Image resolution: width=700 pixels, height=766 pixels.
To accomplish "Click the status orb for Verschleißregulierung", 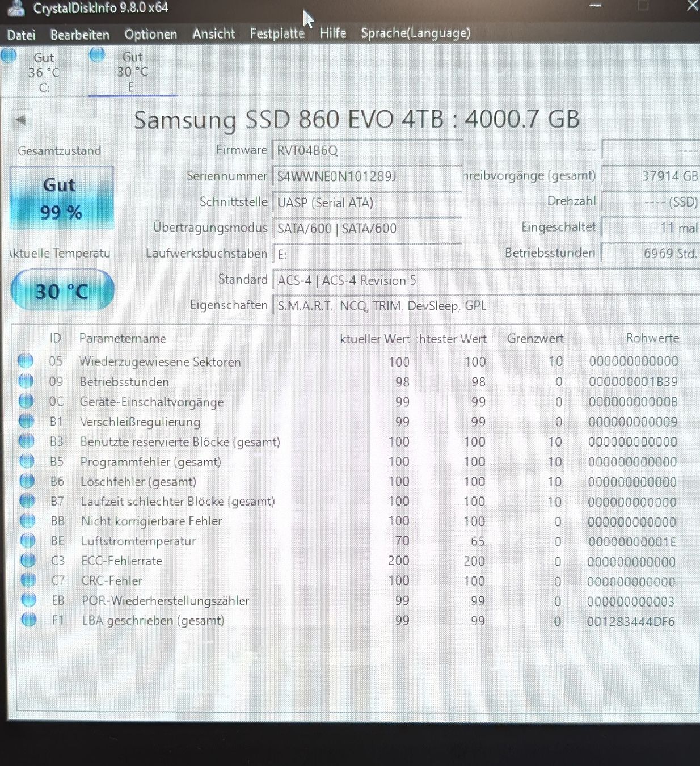I will click(26, 421).
